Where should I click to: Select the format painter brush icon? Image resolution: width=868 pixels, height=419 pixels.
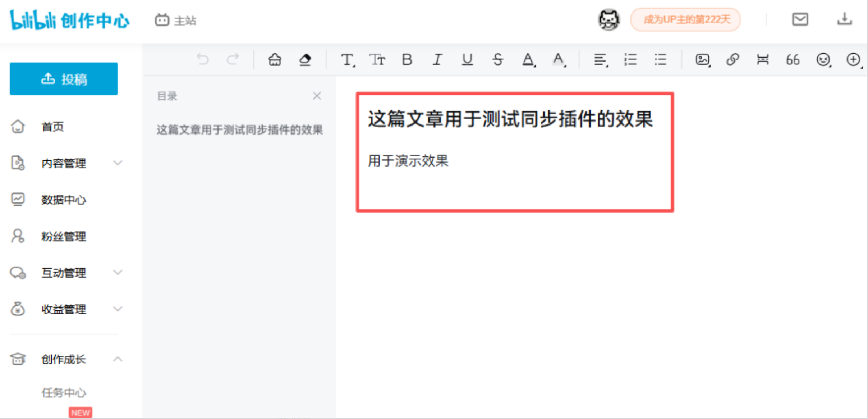tap(275, 59)
